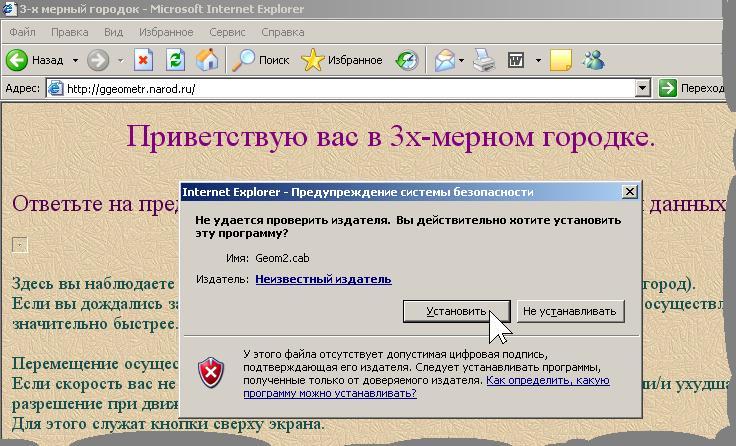Image resolution: width=736 pixels, height=446 pixels.
Task: Click the page heading Приветствую вас
Action: [390, 137]
